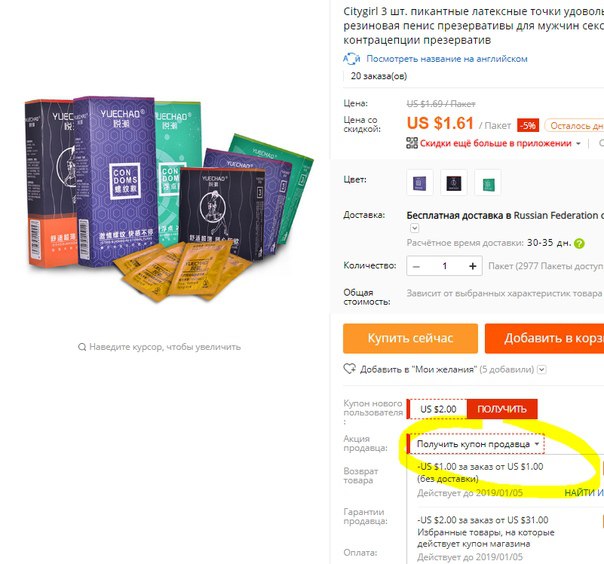Viewport: 604px width, 564px height.
Task: Click the quantity input field
Action: coord(445,266)
